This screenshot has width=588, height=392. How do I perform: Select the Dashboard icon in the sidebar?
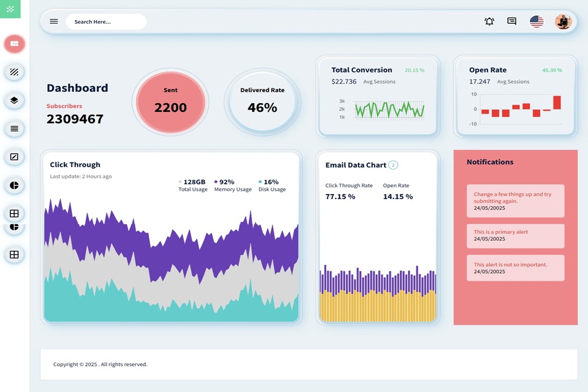pos(14,44)
